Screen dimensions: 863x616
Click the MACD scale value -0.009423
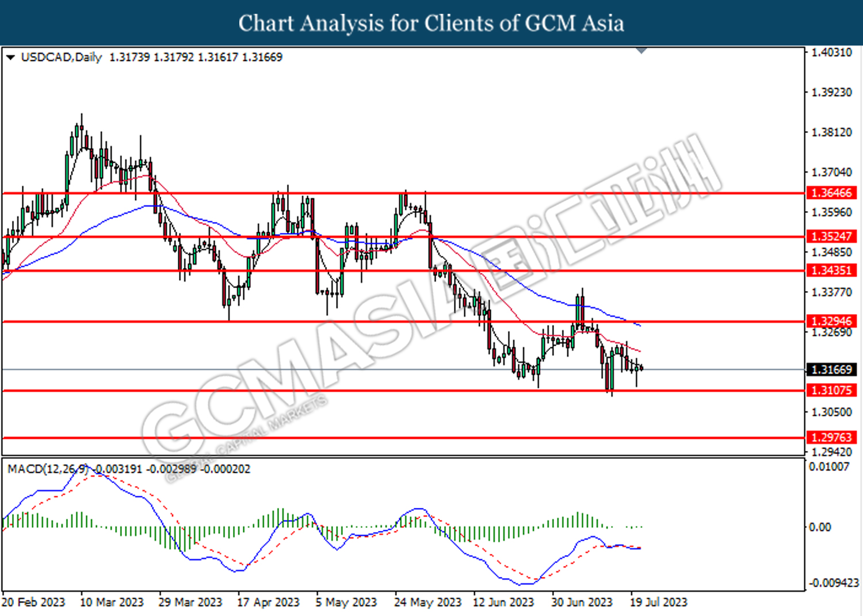tap(834, 583)
